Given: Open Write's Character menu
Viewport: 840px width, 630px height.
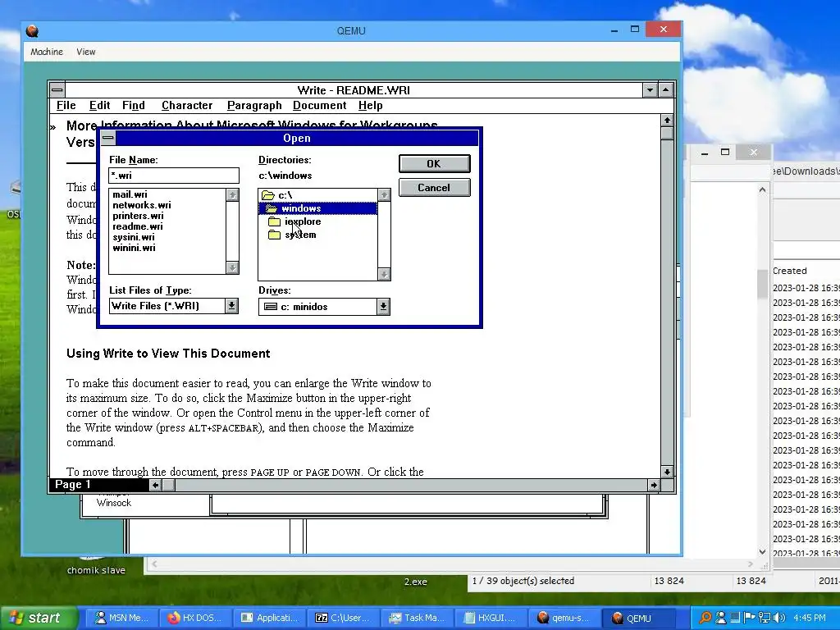Looking at the screenshot, I should 187,106.
